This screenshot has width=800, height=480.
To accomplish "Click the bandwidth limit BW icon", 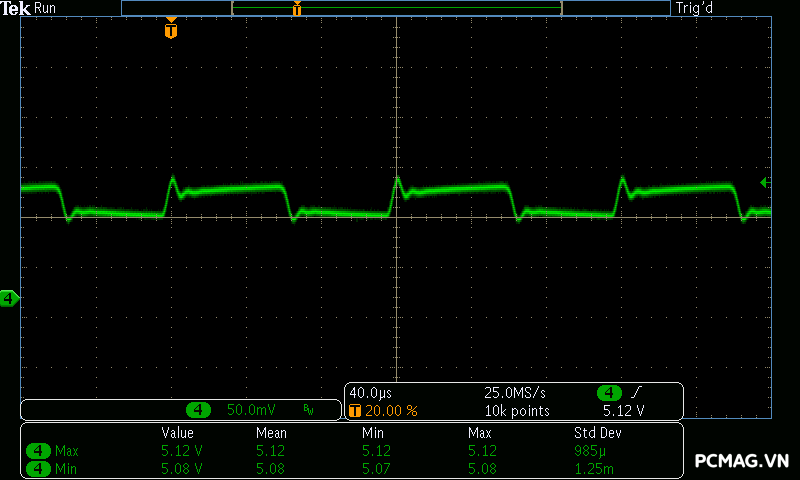I will [308, 410].
